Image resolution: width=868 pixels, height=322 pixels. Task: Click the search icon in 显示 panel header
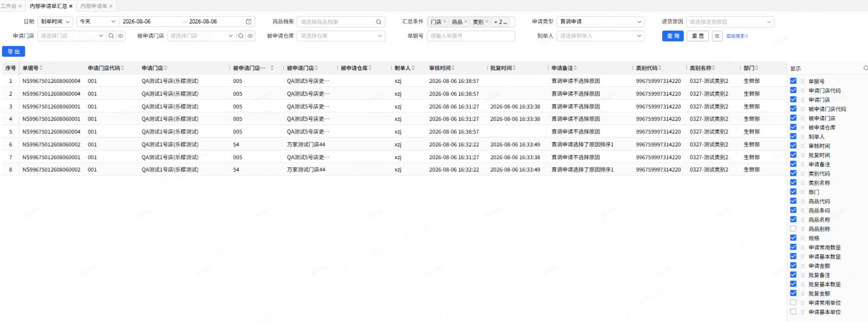point(865,68)
